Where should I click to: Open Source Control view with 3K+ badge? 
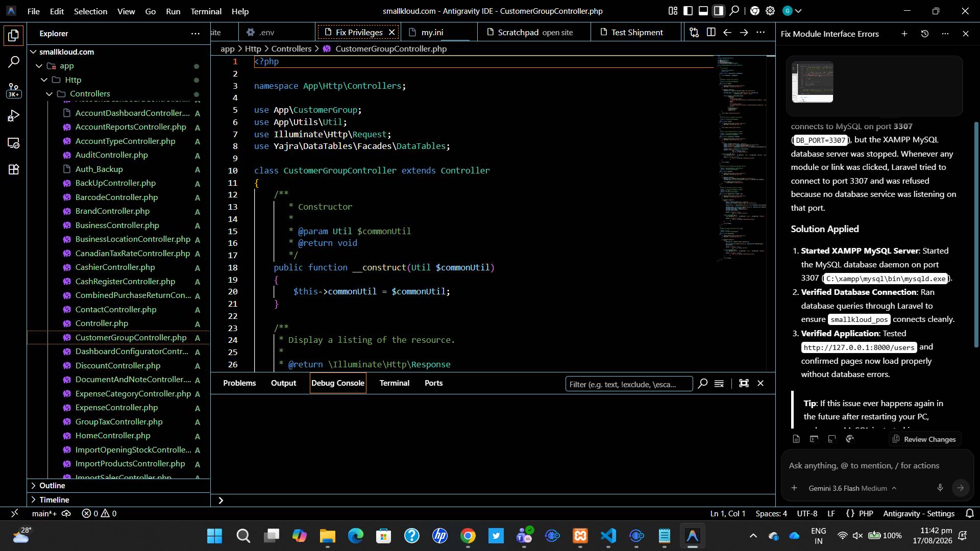click(14, 90)
